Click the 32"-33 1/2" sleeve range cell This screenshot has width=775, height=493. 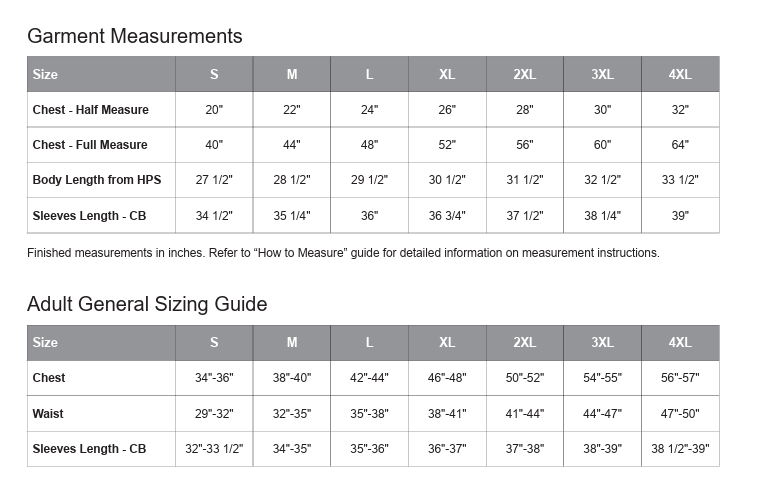[214, 449]
